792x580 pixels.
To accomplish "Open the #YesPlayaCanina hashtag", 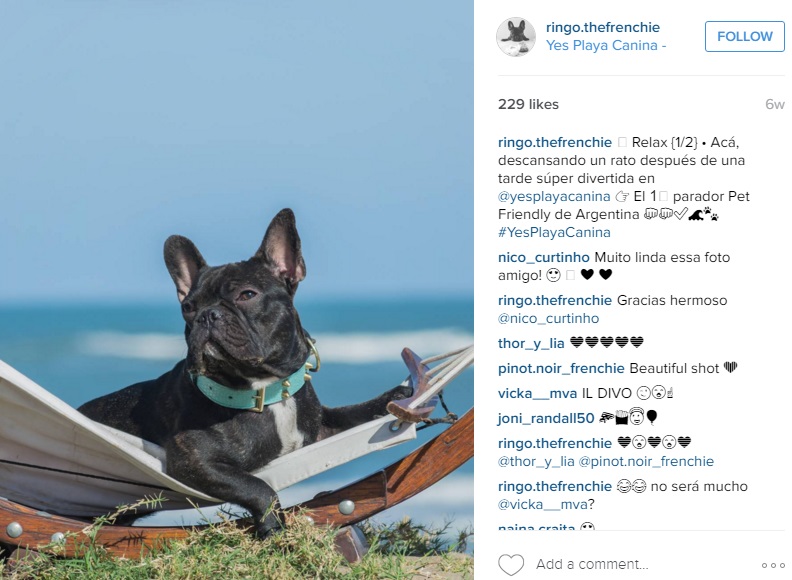I will point(554,232).
